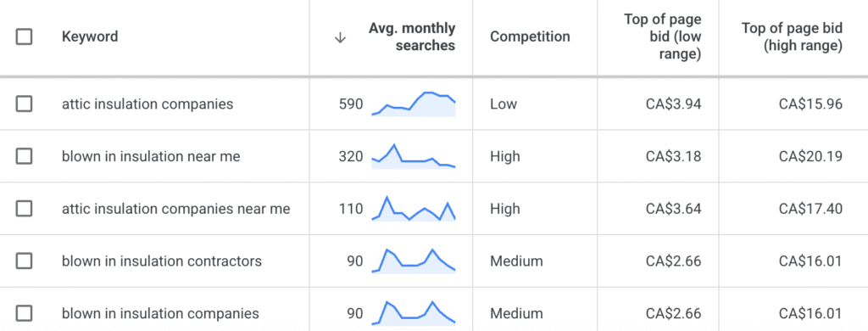Tick the select-all checkbox in header row

point(24,37)
